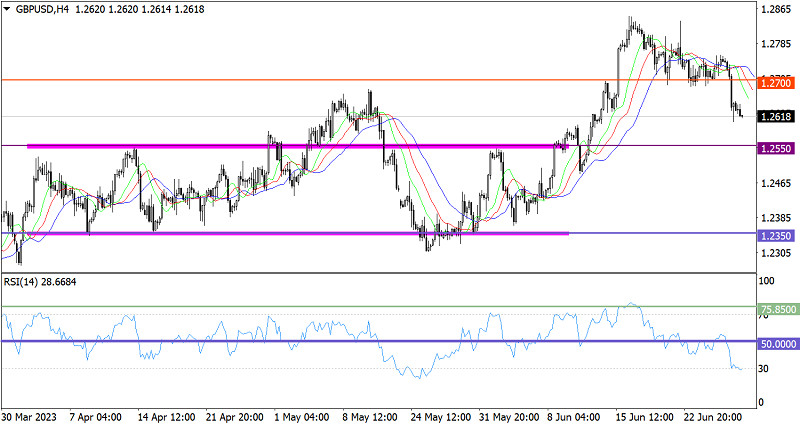This screenshot has width=800, height=426.
Task: Open the chart dropdown triangle beside GBPUSD,H4
Action: [x=9, y=8]
